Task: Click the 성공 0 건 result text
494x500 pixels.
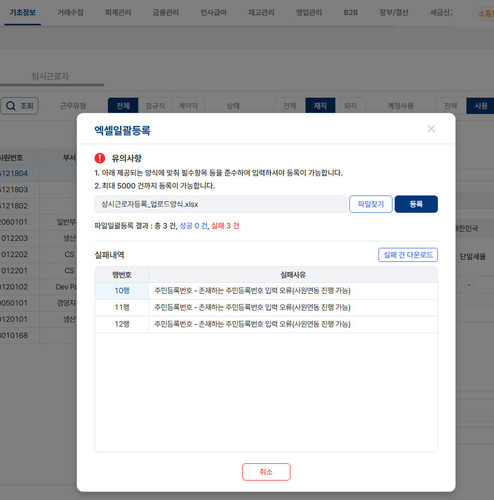Action: tap(193, 226)
